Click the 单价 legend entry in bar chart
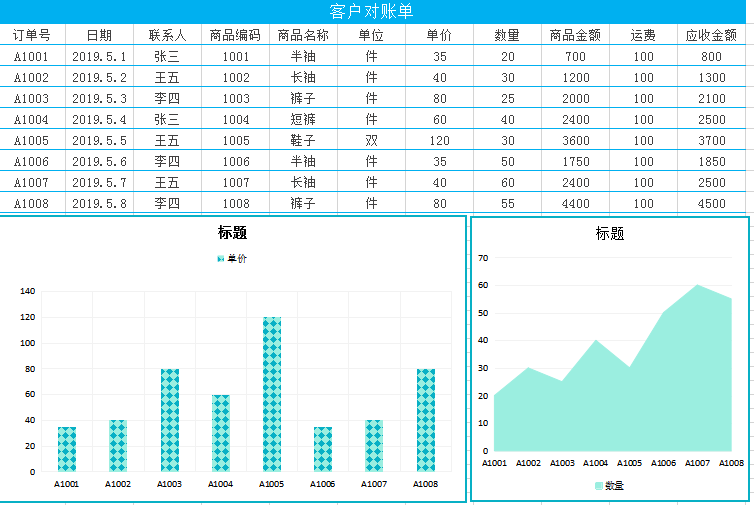This screenshot has height=505, width=754. 232,259
